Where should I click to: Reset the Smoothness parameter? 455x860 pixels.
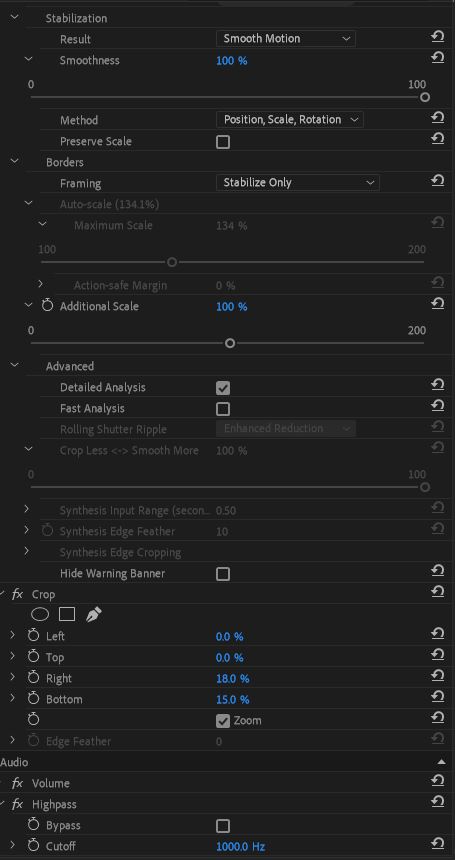(x=437, y=58)
